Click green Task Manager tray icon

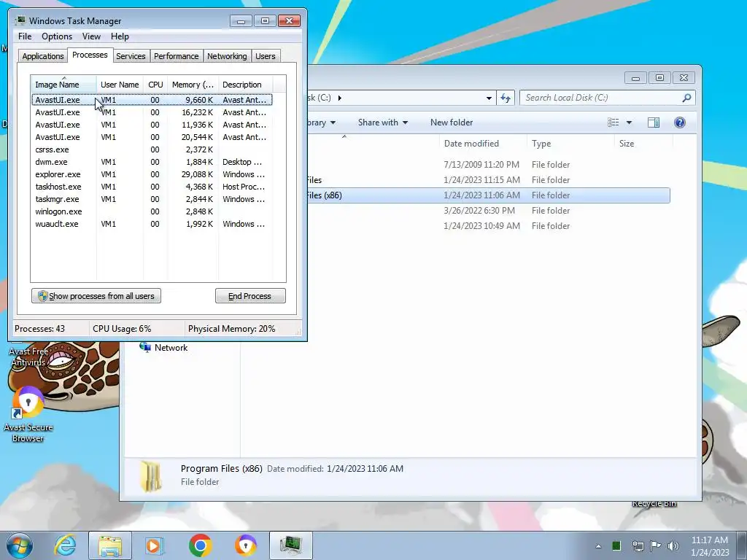(616, 545)
